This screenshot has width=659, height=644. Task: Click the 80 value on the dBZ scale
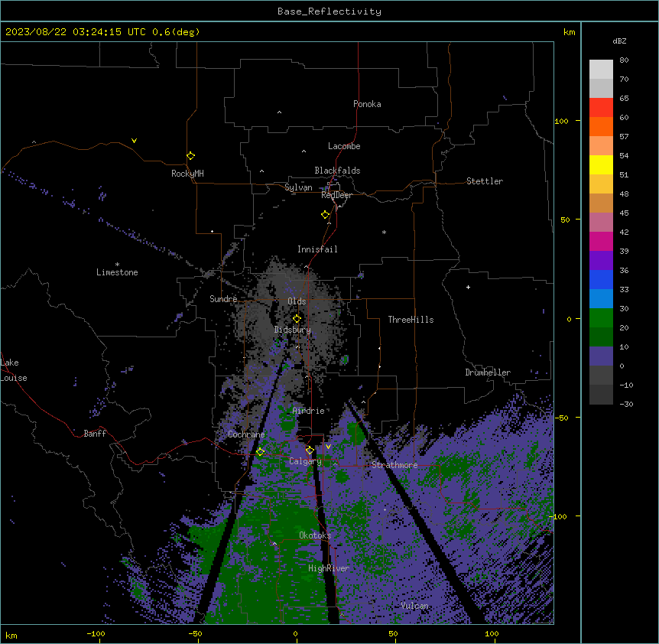(624, 60)
